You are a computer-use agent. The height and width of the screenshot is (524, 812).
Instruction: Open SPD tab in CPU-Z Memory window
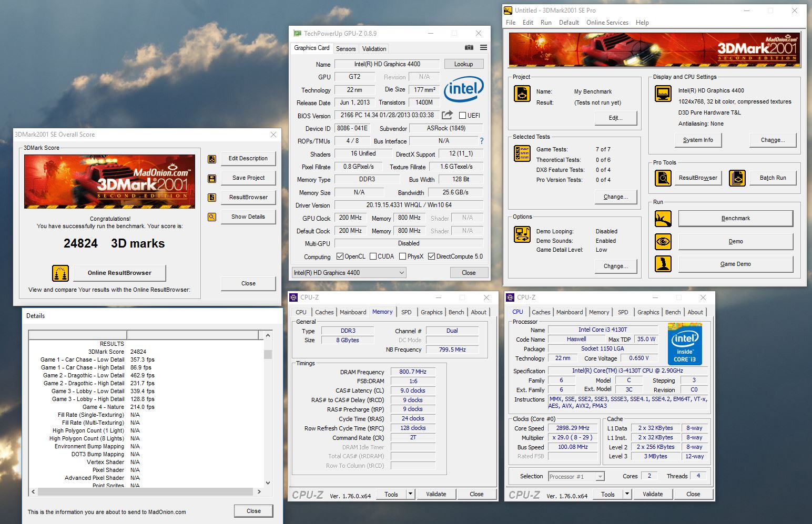(x=407, y=312)
